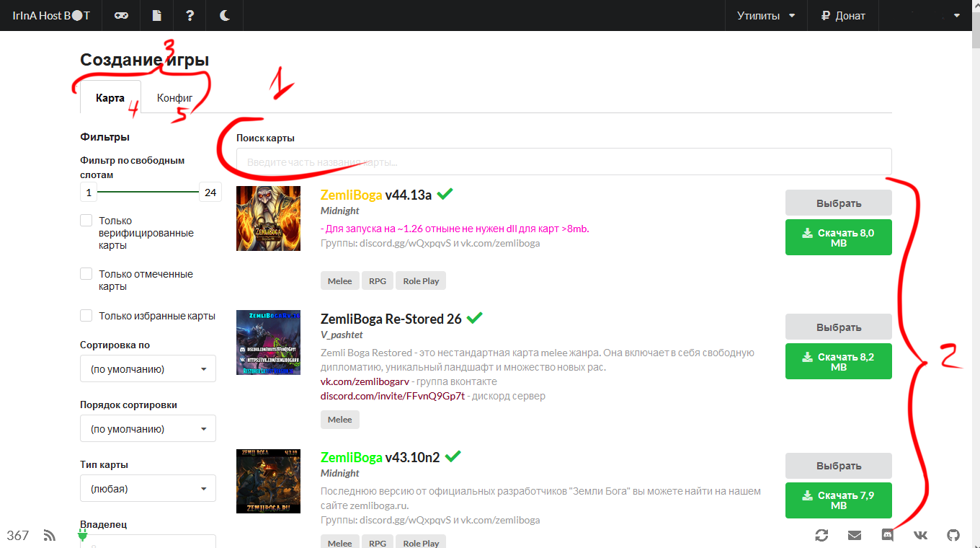Screen dimensions: 980x548
Task: Open the help question mark icon
Action: (x=190, y=16)
